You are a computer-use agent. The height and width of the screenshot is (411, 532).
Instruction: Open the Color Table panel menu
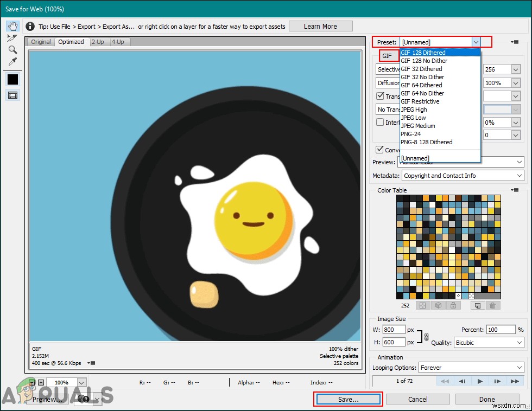[515, 190]
